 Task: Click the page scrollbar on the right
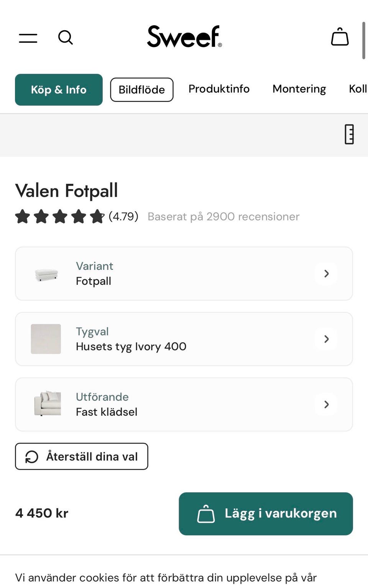point(363,41)
